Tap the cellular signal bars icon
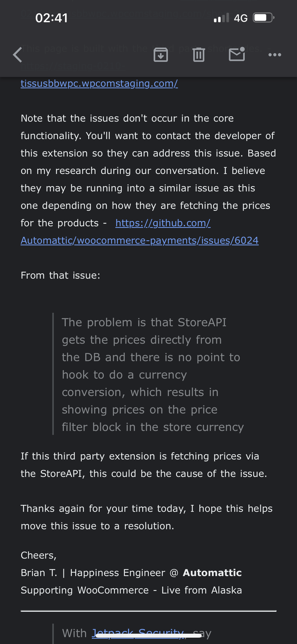Image resolution: width=297 pixels, height=644 pixels. (221, 18)
